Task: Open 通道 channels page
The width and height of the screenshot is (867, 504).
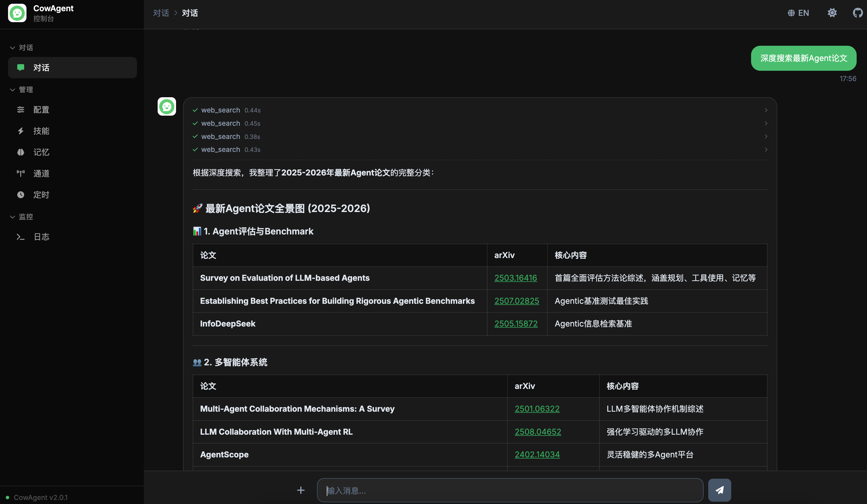Action: tap(41, 173)
